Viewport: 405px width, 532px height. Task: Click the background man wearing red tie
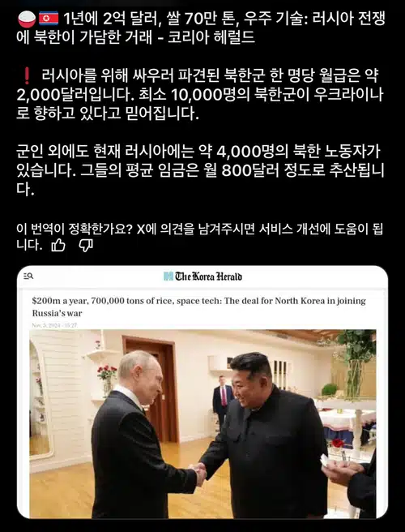pyautogui.click(x=223, y=401)
